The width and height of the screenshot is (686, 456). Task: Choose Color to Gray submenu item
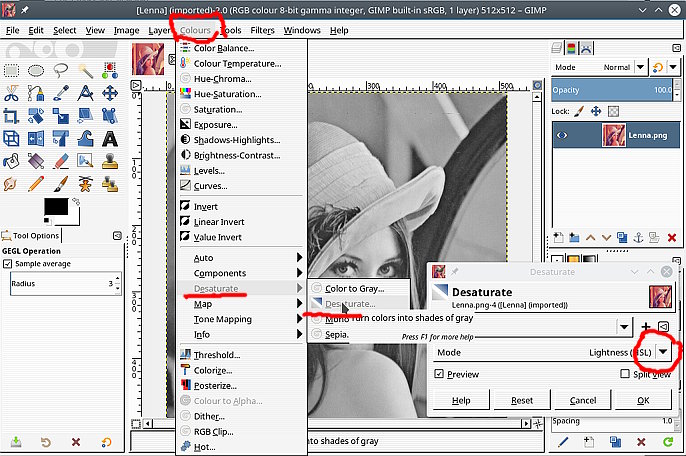click(359, 288)
